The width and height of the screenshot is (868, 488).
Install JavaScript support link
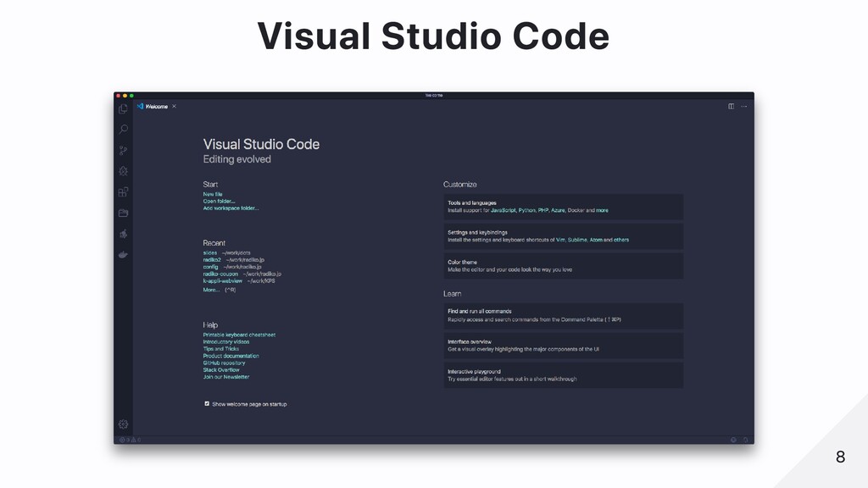[x=504, y=210]
